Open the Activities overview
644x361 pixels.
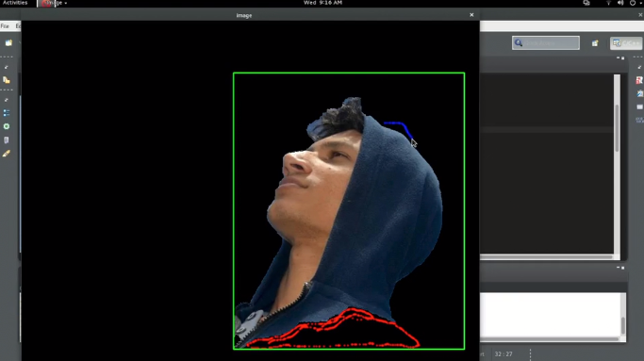(15, 3)
